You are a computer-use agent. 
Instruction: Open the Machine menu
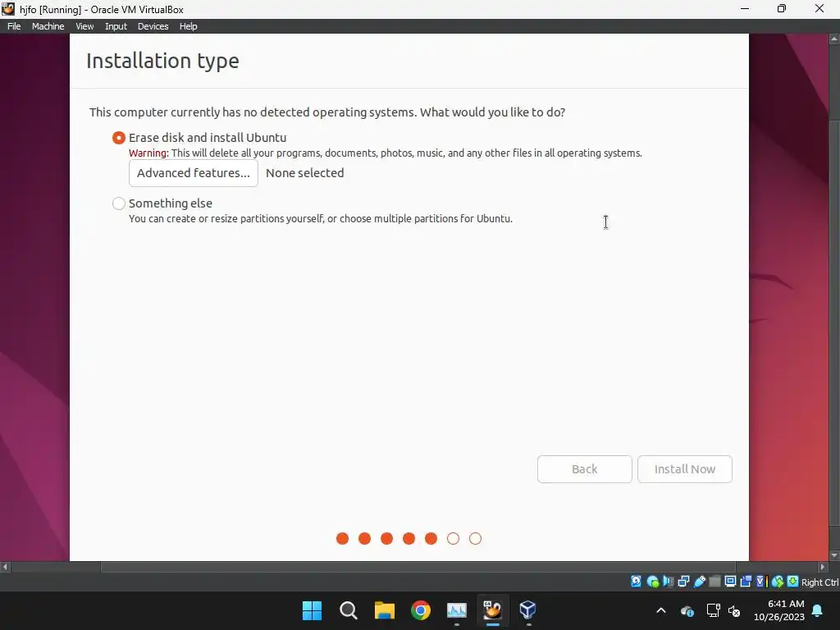[x=48, y=26]
